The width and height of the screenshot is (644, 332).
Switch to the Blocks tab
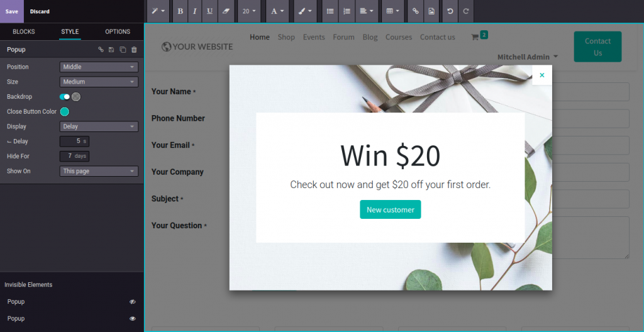click(x=24, y=32)
